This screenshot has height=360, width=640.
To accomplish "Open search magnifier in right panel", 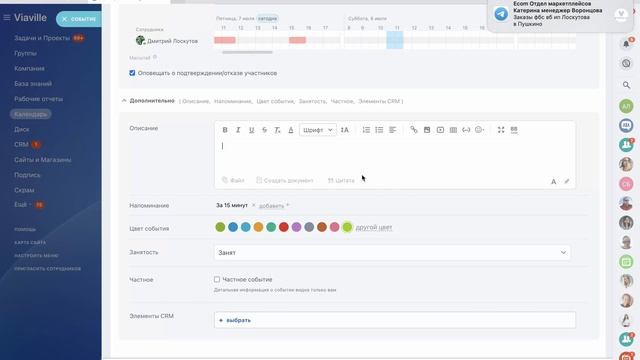I will point(626,85).
